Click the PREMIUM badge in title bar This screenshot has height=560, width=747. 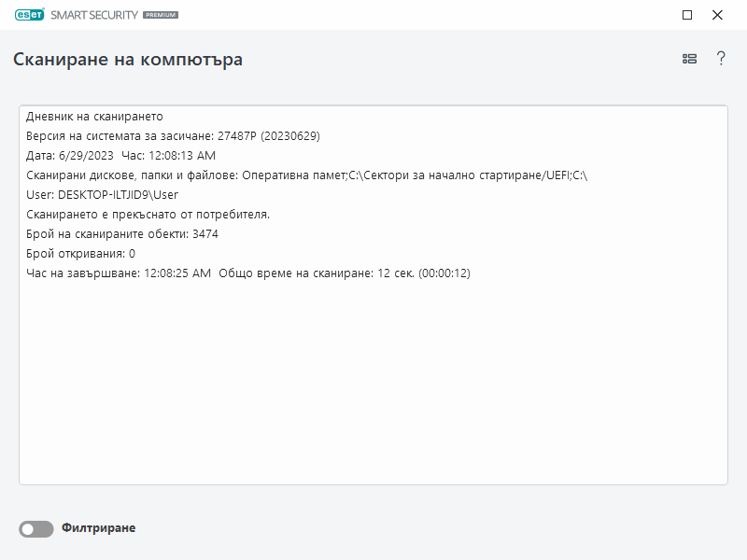pos(161,16)
